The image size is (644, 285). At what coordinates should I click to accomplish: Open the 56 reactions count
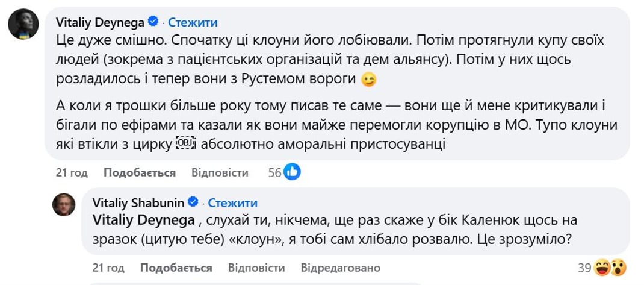pos(275,173)
